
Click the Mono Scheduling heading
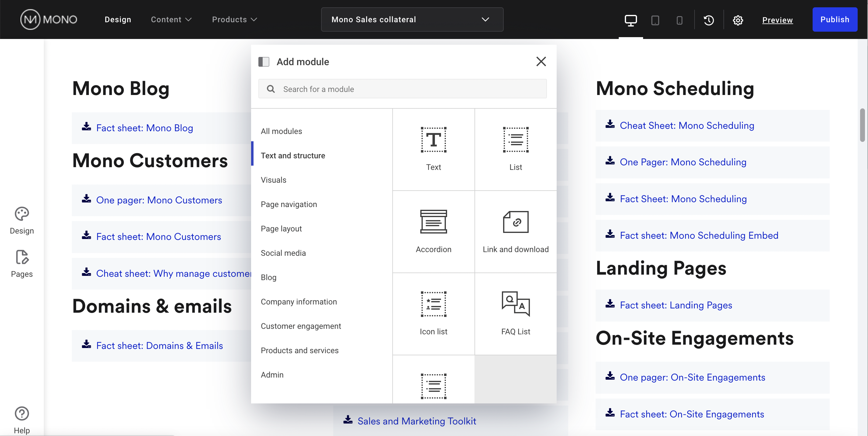point(675,88)
